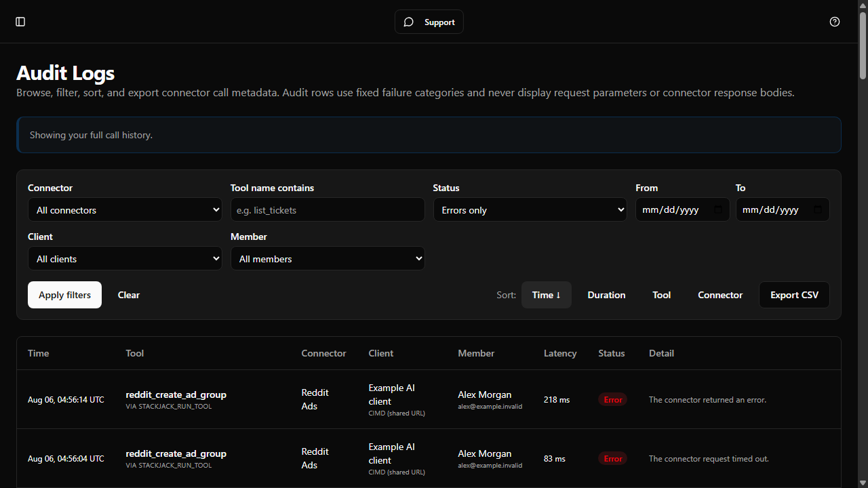Open the Member filter dropdown
The width and height of the screenshot is (868, 488).
(328, 259)
